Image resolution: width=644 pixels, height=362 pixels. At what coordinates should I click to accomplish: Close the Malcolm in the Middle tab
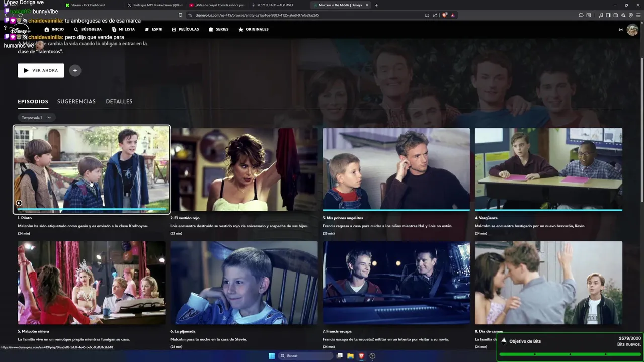pyautogui.click(x=367, y=5)
